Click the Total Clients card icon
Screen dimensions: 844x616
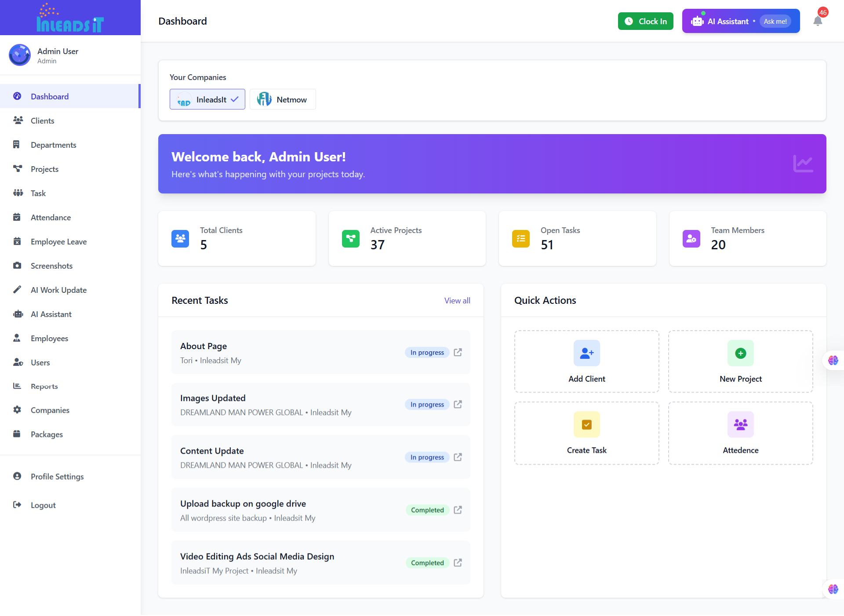click(x=180, y=239)
